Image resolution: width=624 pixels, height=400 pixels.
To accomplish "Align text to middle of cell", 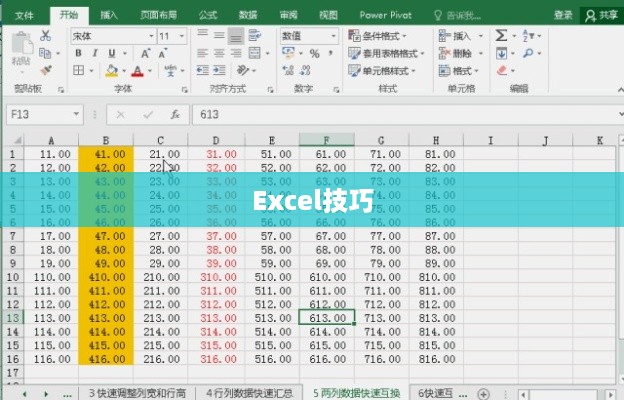I will coord(219,35).
